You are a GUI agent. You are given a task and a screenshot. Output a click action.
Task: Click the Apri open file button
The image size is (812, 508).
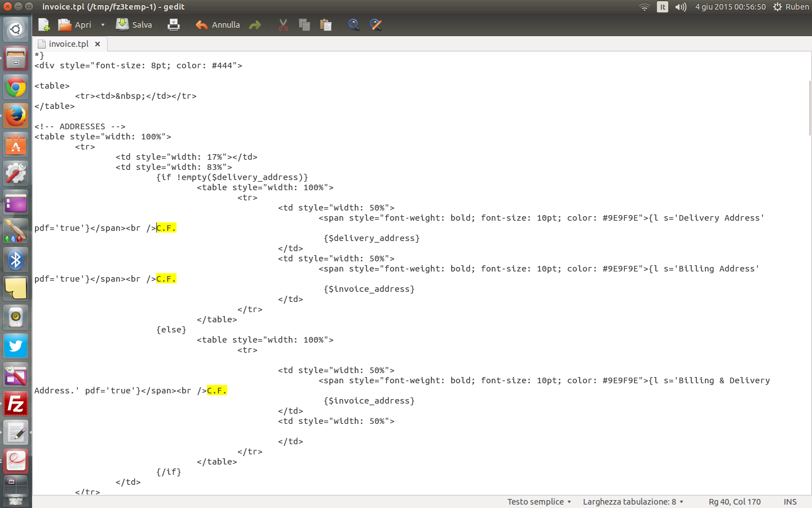(75, 25)
